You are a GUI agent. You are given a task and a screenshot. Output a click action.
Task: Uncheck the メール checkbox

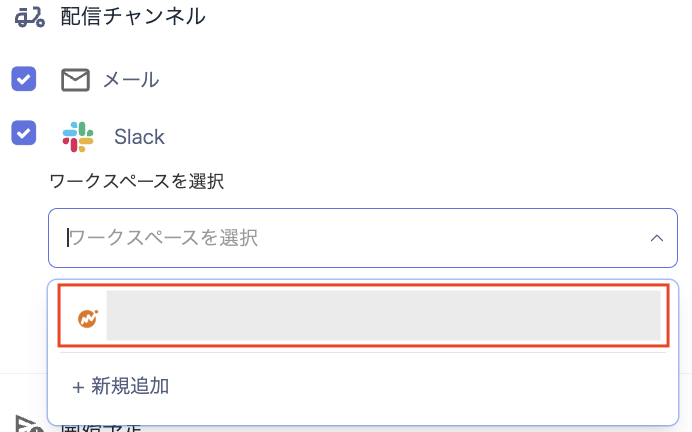coord(24,79)
